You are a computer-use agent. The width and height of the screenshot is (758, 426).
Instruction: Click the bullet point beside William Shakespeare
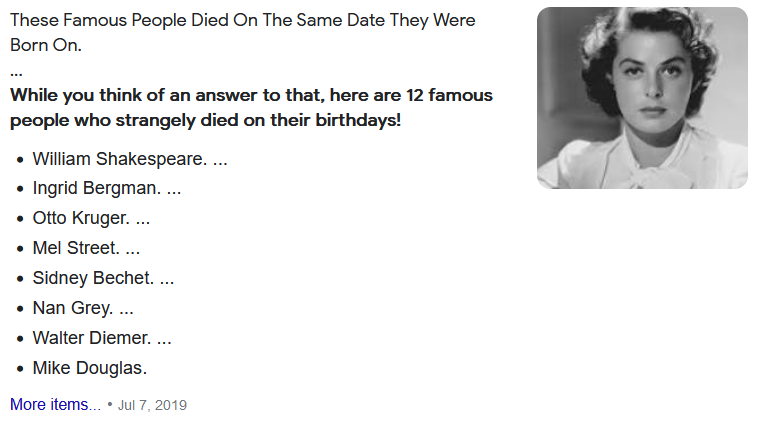pos(20,160)
